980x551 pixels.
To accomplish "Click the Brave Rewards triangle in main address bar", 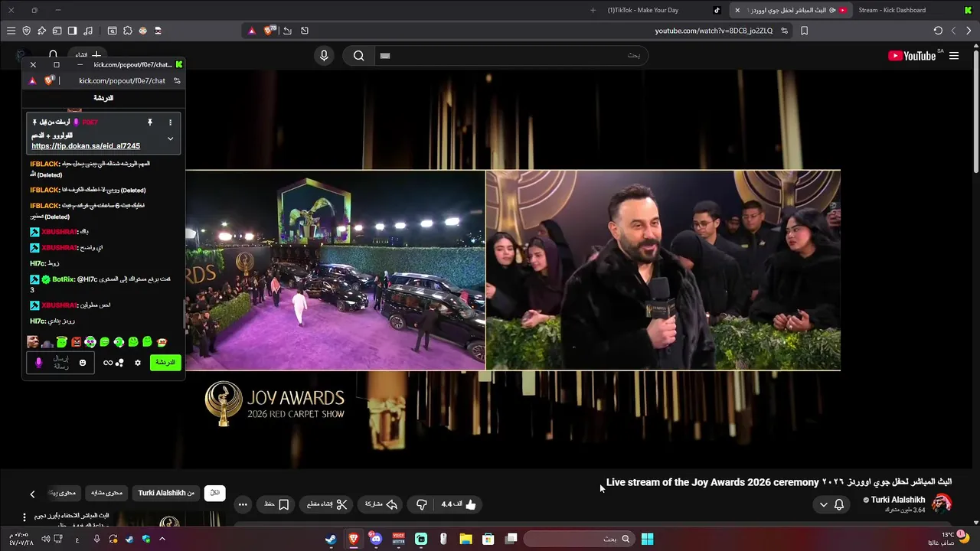I will tap(251, 31).
